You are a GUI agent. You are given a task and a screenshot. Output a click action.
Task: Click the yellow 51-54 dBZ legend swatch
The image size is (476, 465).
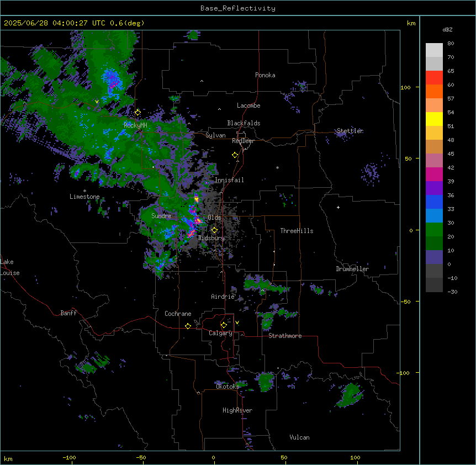434,119
